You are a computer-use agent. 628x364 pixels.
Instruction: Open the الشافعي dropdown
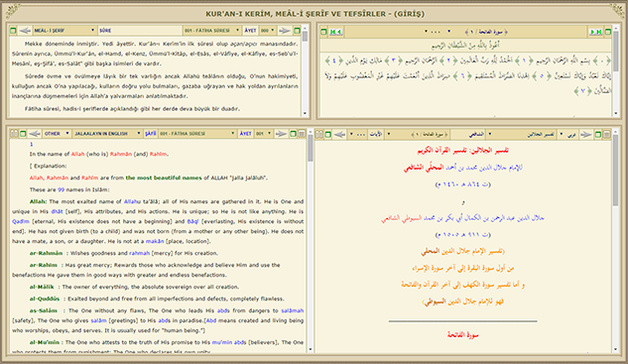(468, 134)
